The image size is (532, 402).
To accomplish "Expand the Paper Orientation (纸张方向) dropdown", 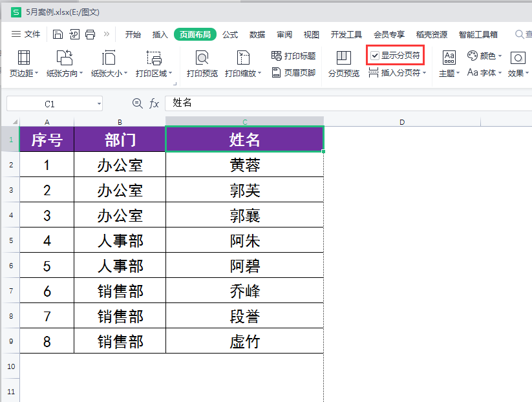I will pos(65,73).
